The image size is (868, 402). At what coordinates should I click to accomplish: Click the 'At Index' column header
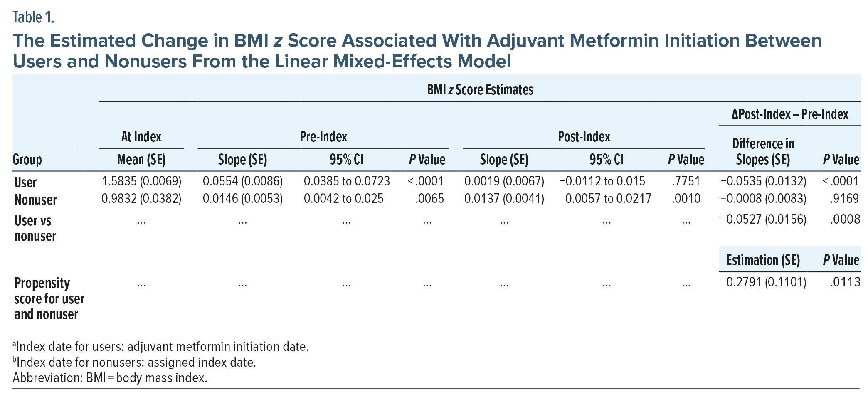(x=141, y=137)
